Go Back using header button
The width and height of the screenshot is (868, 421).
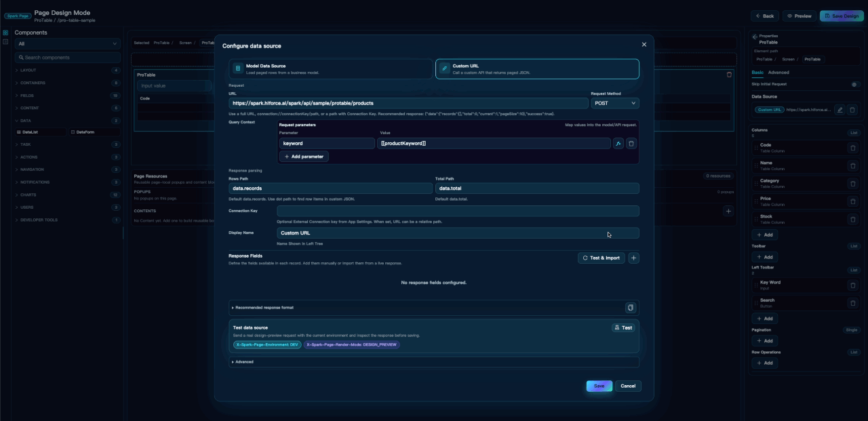(x=765, y=16)
